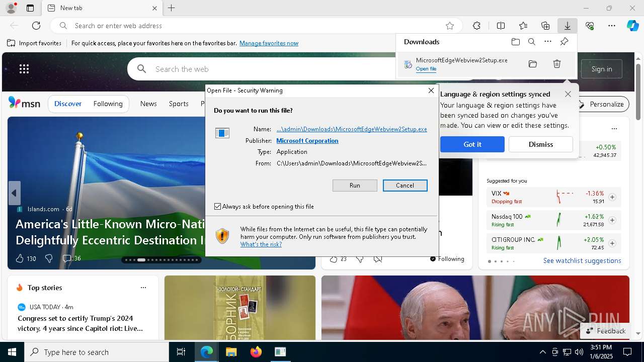Image resolution: width=644 pixels, height=362 pixels.
Task: Add VIX to watchlist
Action: coord(612,197)
